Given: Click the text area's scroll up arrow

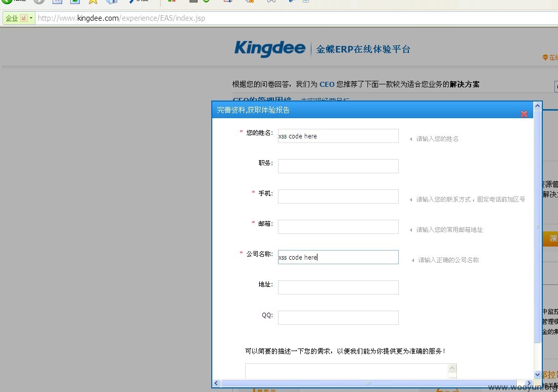Looking at the screenshot, I should click(452, 368).
